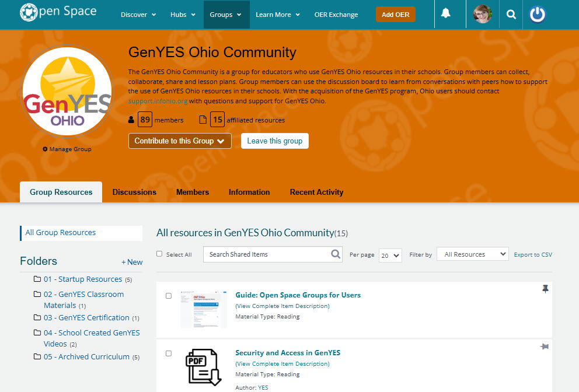Open the support.infohio.org link
The image size is (579, 392).
pos(158,101)
